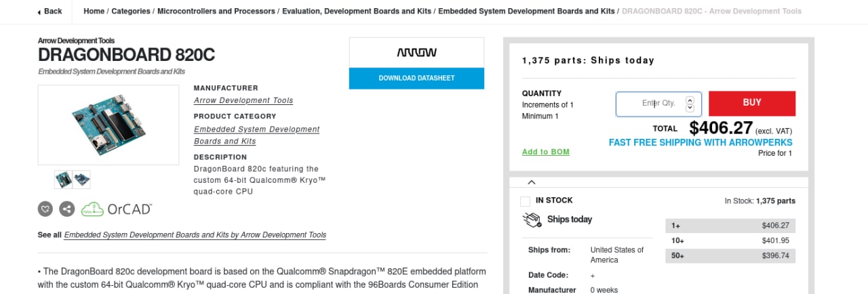This screenshot has width=868, height=294.
Task: Click the $406.27 total price
Action: coord(721,128)
